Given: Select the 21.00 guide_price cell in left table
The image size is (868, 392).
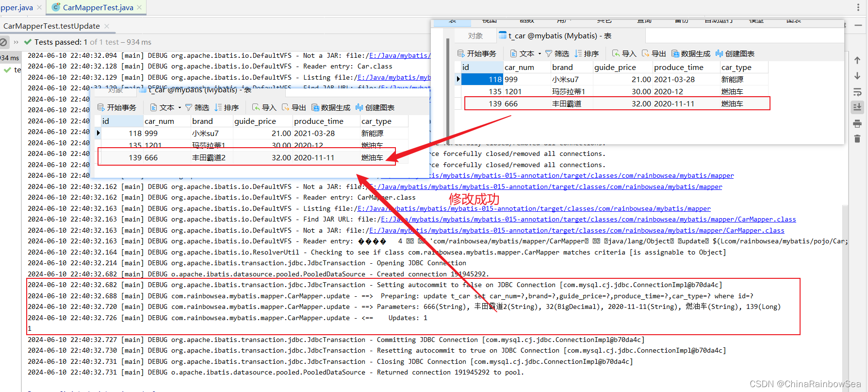Looking at the screenshot, I should 262,133.
